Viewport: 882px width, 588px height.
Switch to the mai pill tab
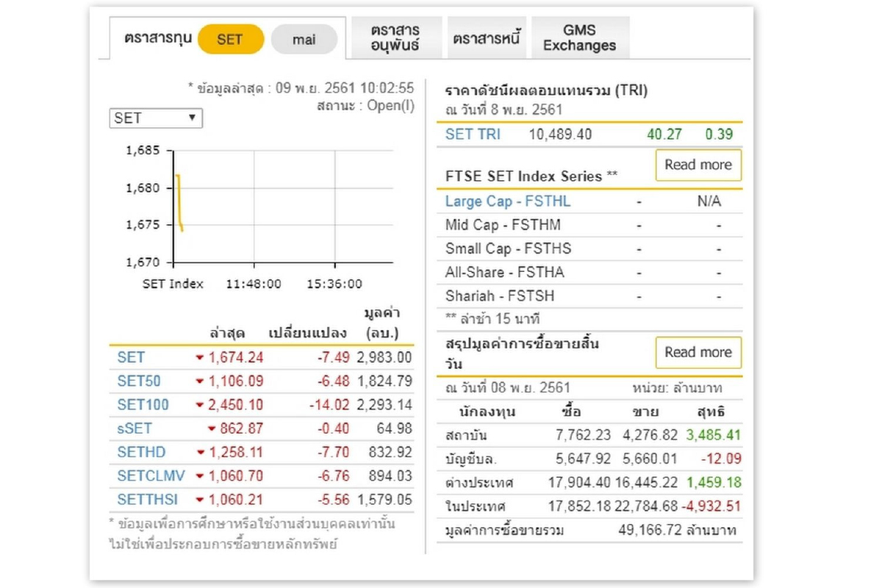click(x=304, y=39)
